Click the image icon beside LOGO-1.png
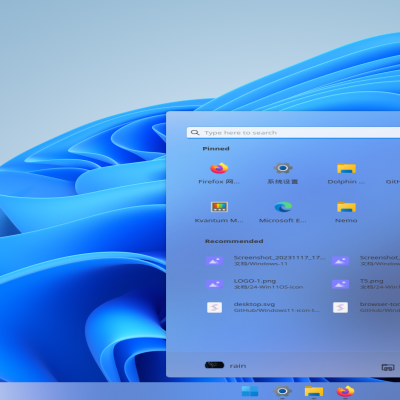Image resolution: width=400 pixels, height=400 pixels. point(214,284)
